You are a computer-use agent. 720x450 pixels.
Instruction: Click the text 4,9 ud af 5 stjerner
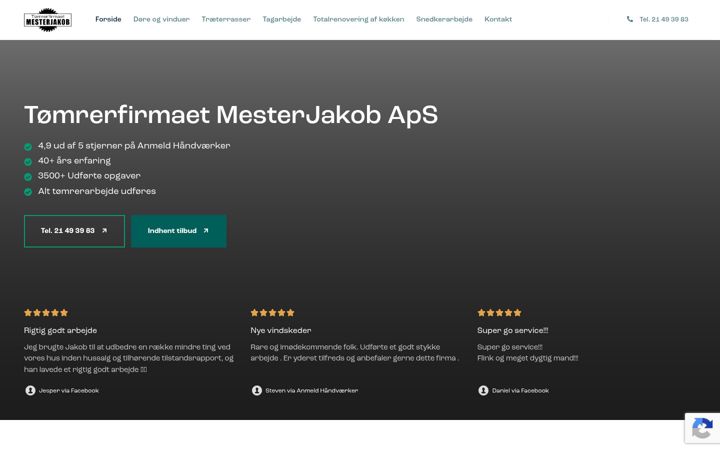(x=134, y=146)
